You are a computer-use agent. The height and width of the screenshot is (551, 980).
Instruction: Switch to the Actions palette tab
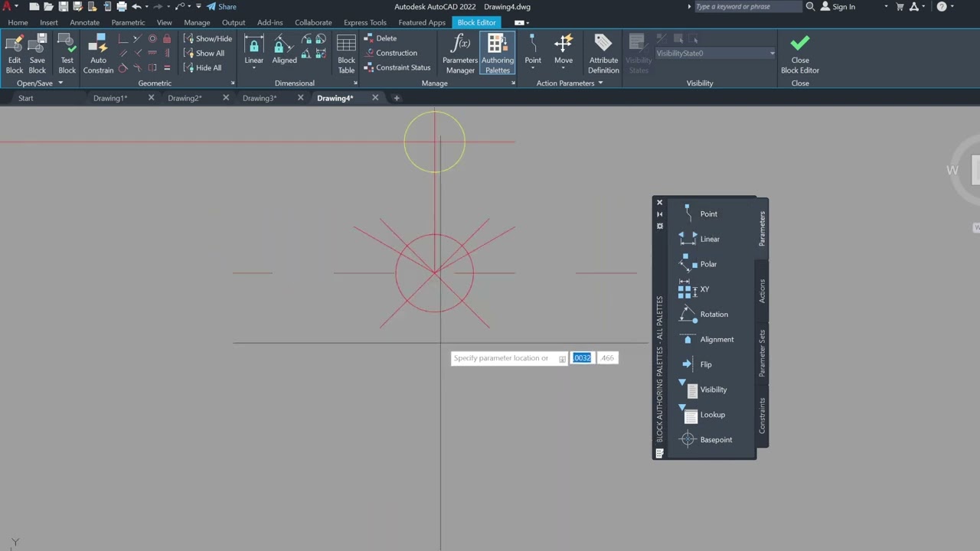[762, 291]
